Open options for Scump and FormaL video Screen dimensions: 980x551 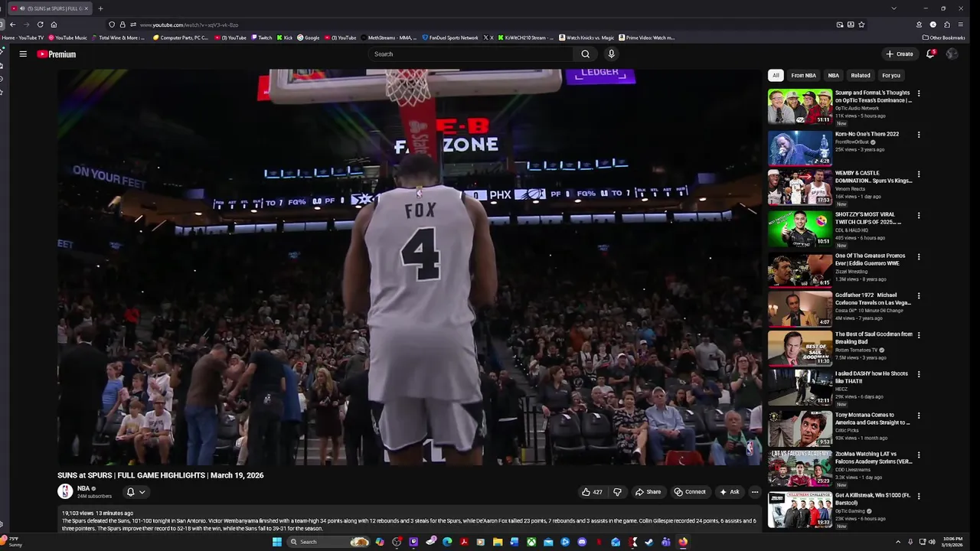919,93
